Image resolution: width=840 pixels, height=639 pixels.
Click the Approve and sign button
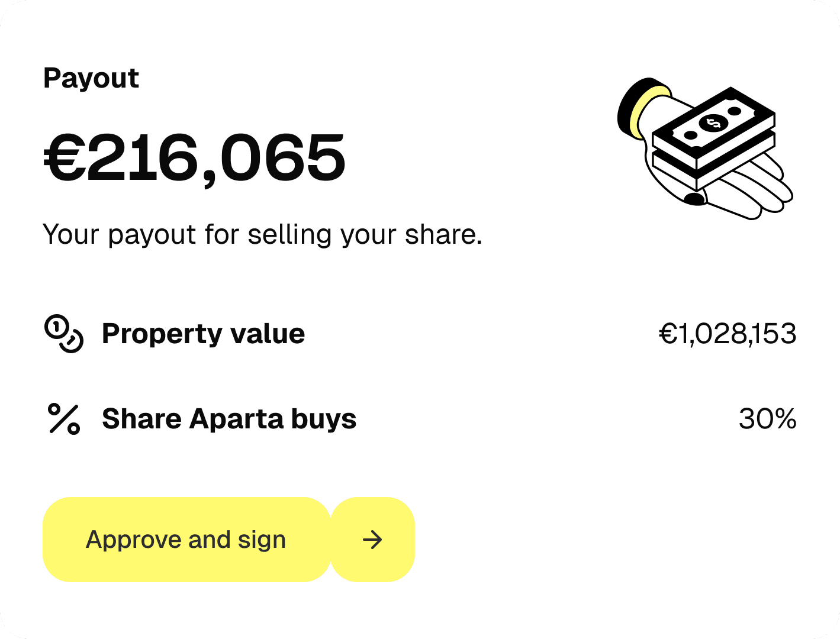click(186, 539)
